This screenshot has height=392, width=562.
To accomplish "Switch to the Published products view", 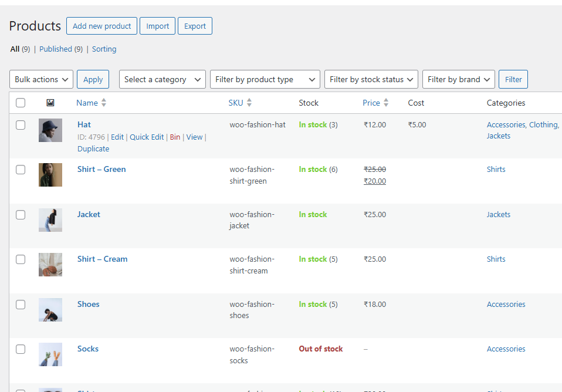I will click(56, 49).
